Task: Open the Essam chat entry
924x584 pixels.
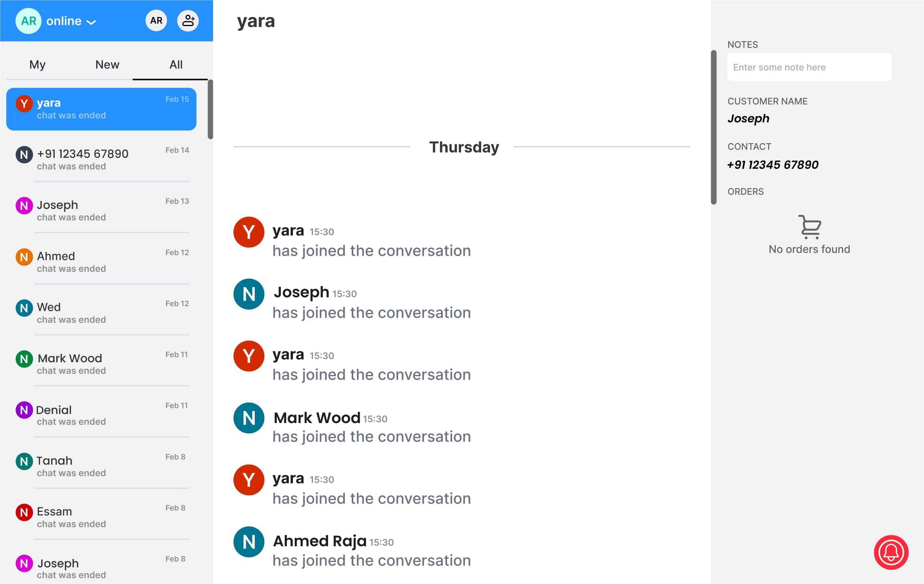Action: pos(102,517)
